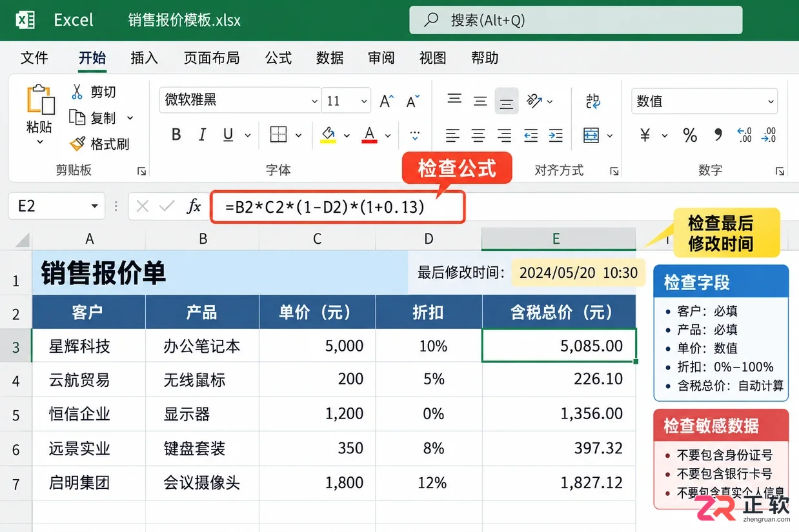
Task: Click the increase indent icon
Action: [x=556, y=135]
